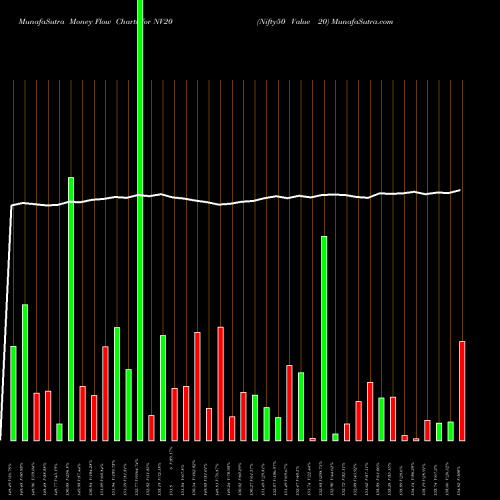Select the third-tallest green bar, right of center

324,338
